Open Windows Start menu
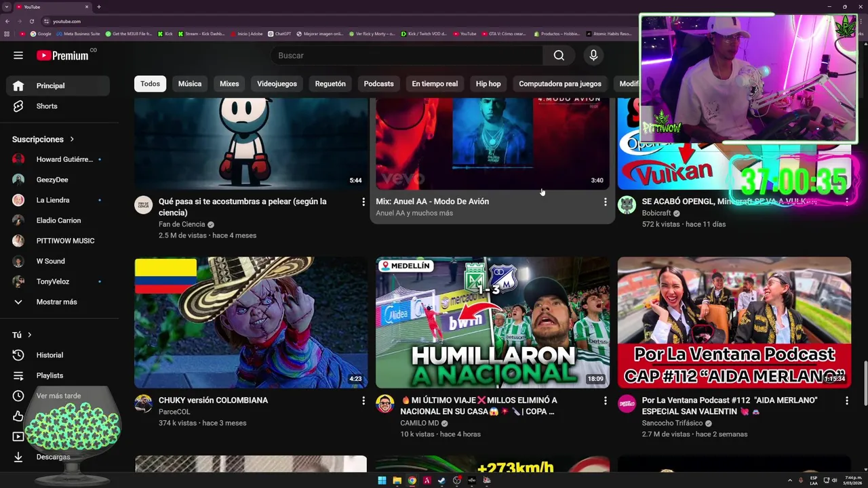 pos(382,481)
